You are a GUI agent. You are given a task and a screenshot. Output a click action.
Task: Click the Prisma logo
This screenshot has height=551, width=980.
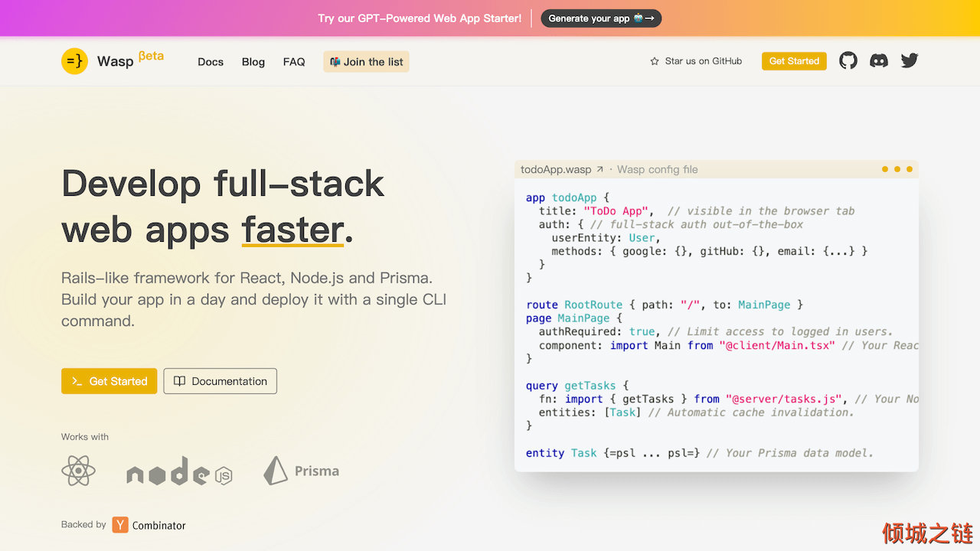[301, 471]
